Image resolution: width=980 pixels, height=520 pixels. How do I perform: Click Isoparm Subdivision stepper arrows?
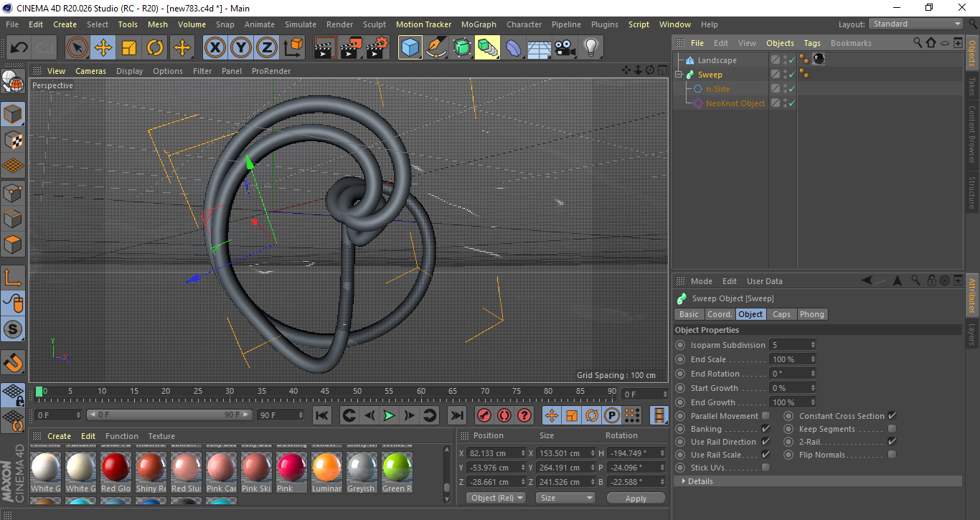813,345
